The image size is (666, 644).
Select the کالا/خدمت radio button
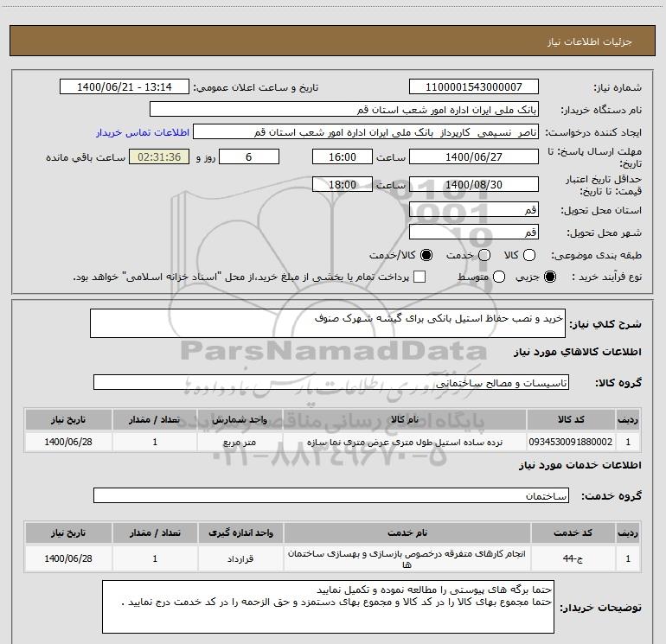(426, 255)
